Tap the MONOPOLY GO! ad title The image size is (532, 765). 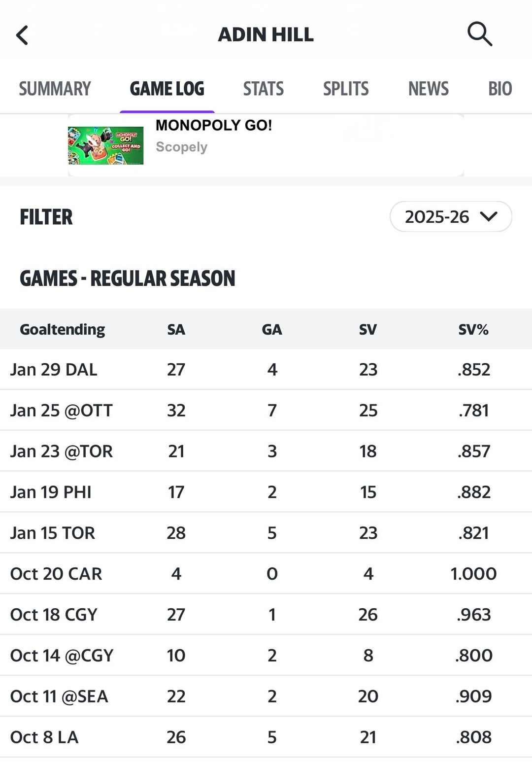point(214,125)
